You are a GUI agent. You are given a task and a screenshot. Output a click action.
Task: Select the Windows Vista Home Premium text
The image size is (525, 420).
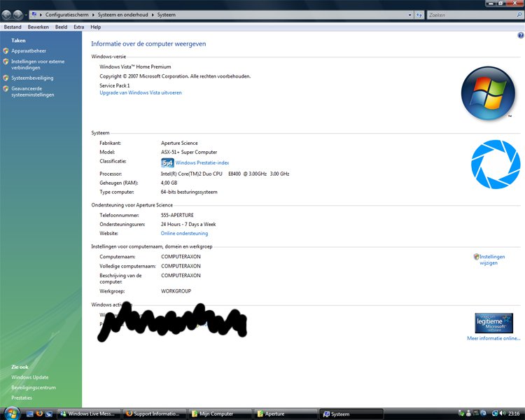[x=135, y=66]
